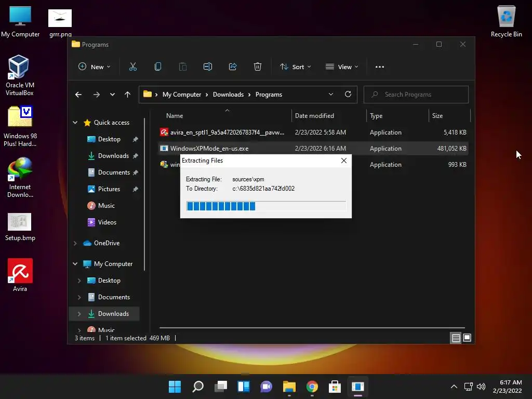Image resolution: width=532 pixels, height=399 pixels.
Task: Close the Extracting Files dialog
Action: click(344, 161)
